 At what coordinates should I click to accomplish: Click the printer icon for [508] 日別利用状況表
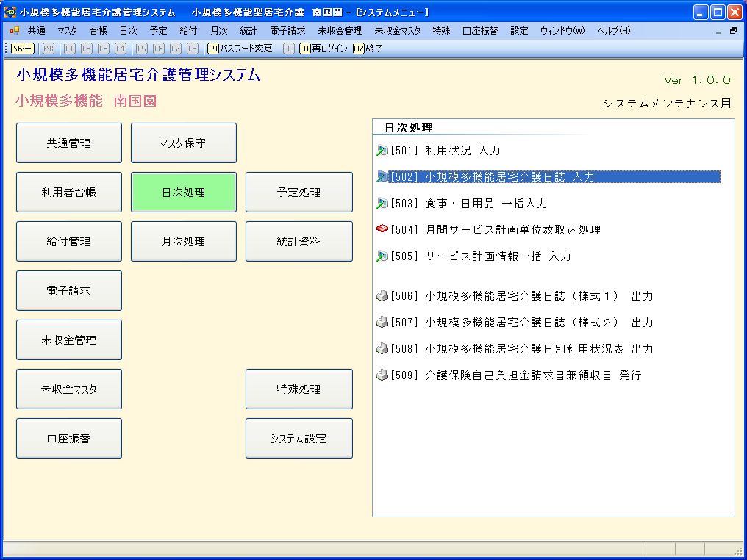click(382, 349)
